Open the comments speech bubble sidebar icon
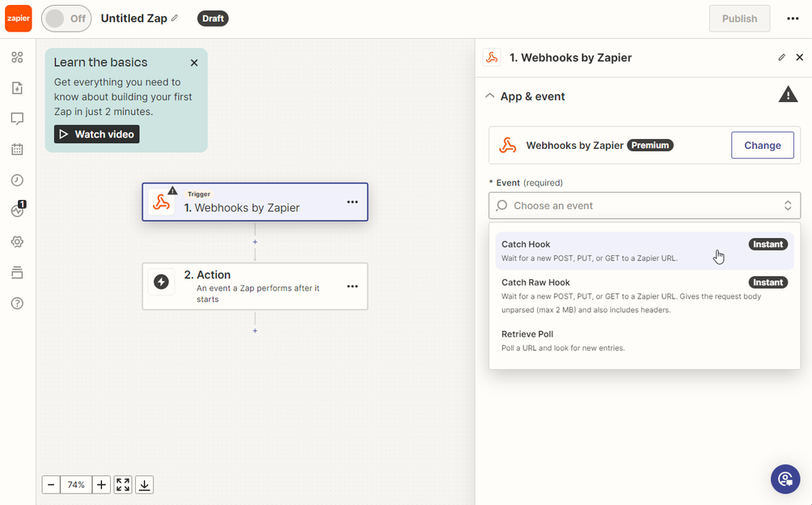Screen dimensions: 812x505 (x=17, y=119)
